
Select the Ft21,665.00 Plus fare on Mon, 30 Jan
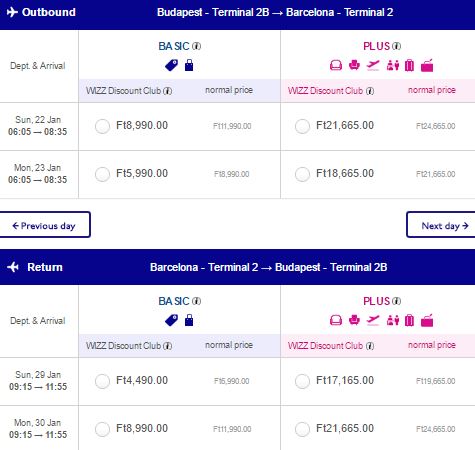(x=302, y=429)
